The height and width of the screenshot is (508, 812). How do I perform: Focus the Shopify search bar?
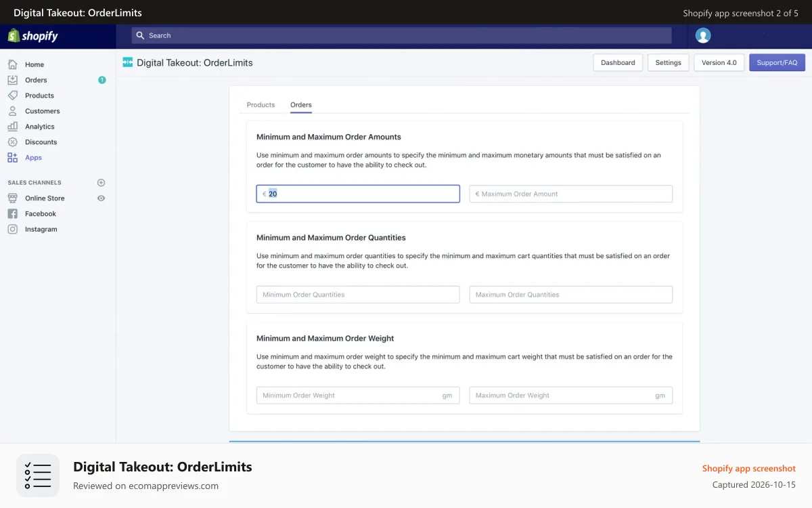pos(401,36)
